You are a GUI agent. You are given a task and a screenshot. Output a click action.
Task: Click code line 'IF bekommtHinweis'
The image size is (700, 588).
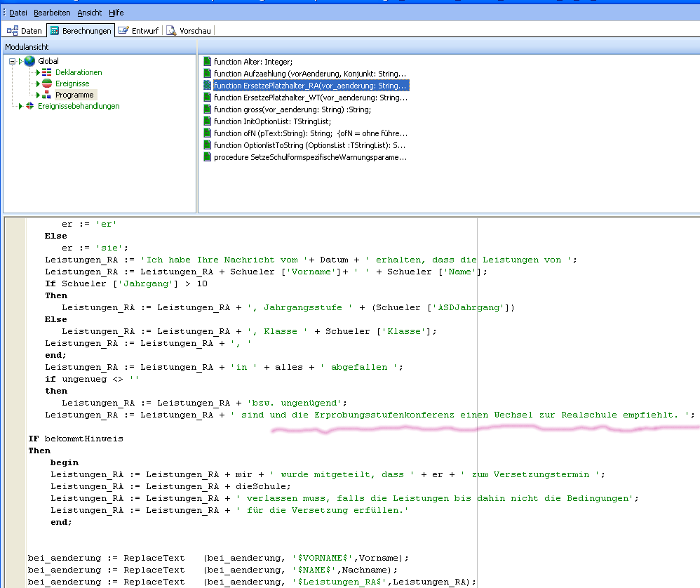pos(76,439)
